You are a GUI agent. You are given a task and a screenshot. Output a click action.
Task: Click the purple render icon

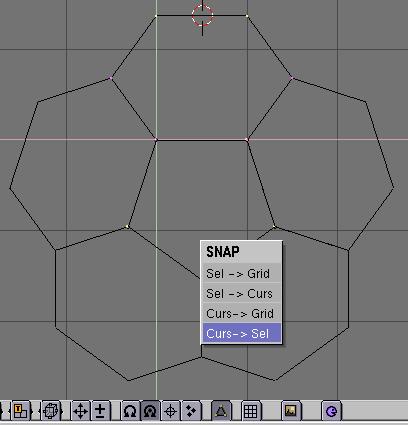point(331,410)
